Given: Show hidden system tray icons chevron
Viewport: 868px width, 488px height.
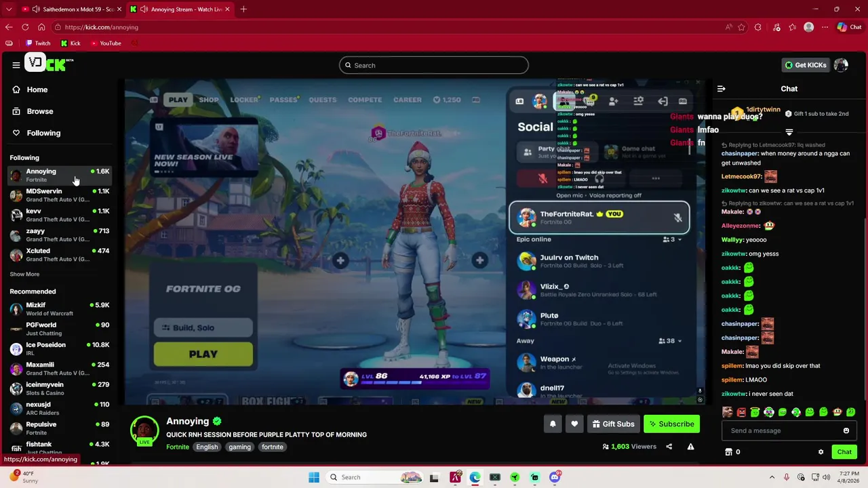Looking at the screenshot, I should 772,477.
